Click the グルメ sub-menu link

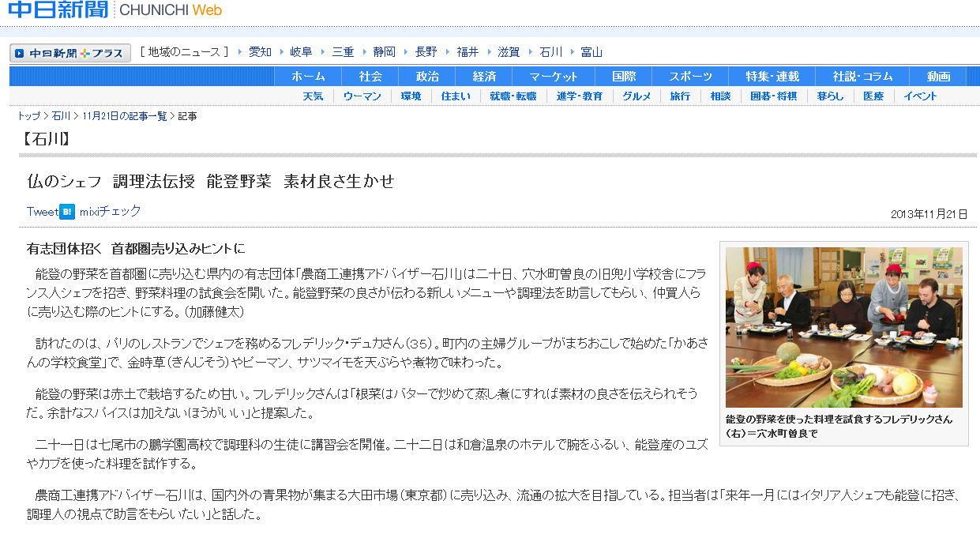pos(636,96)
